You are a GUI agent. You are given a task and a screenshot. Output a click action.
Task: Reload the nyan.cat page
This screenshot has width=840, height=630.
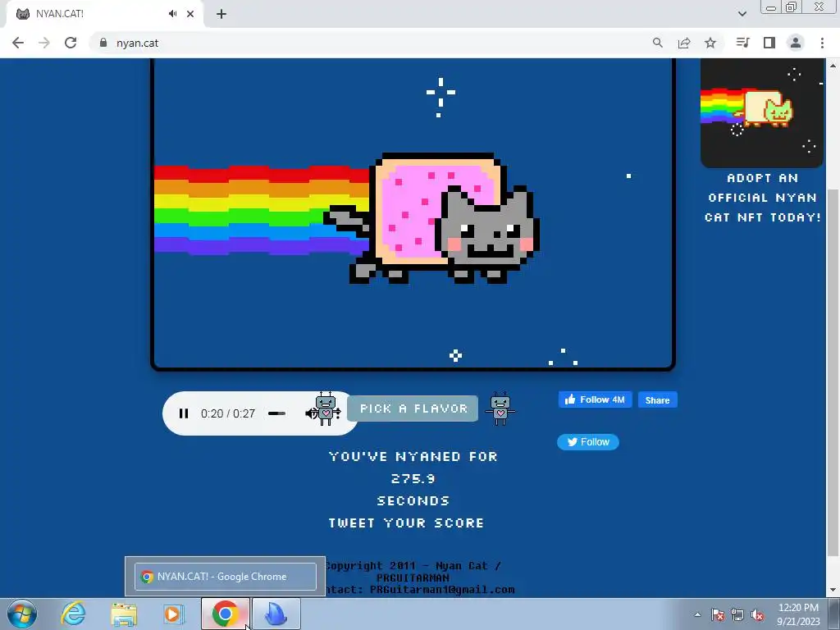71,43
